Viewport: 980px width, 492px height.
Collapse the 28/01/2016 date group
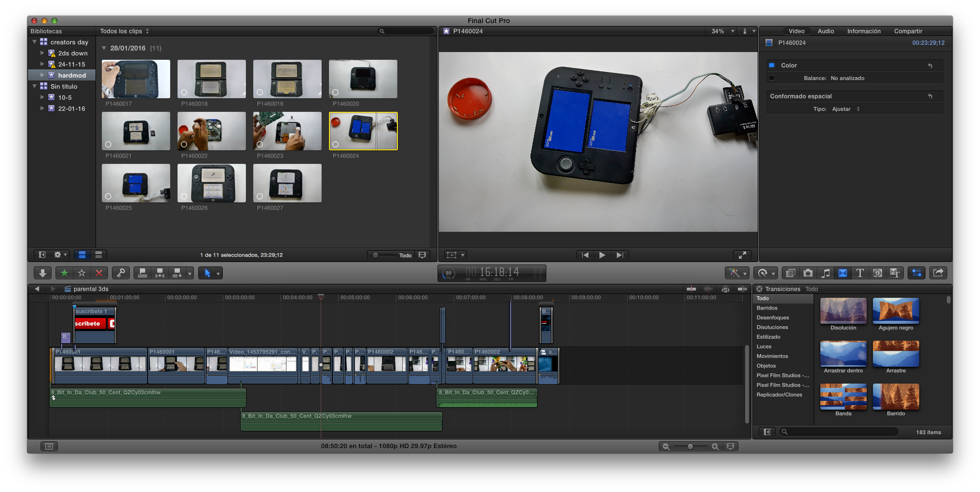click(x=104, y=48)
